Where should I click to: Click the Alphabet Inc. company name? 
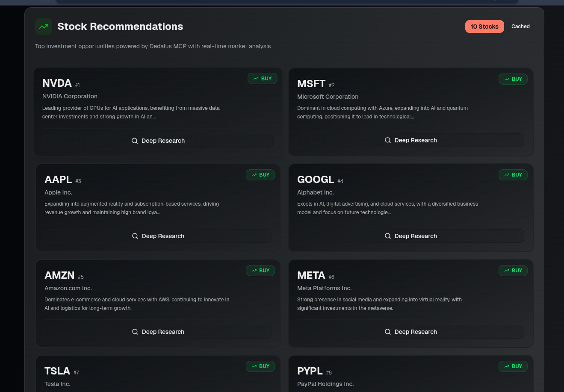(x=316, y=192)
